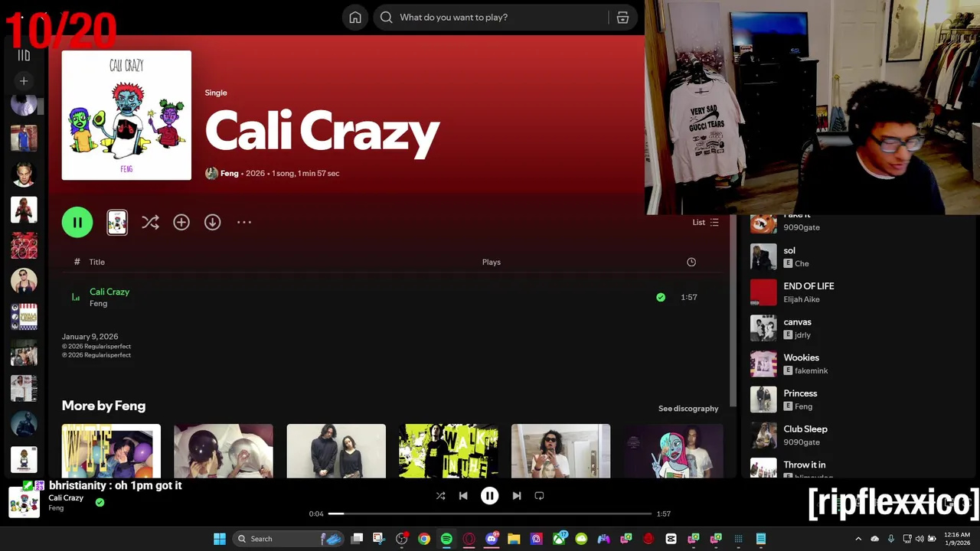The image size is (980, 551).
Task: Open File Explorer from the taskbar
Action: point(514,539)
